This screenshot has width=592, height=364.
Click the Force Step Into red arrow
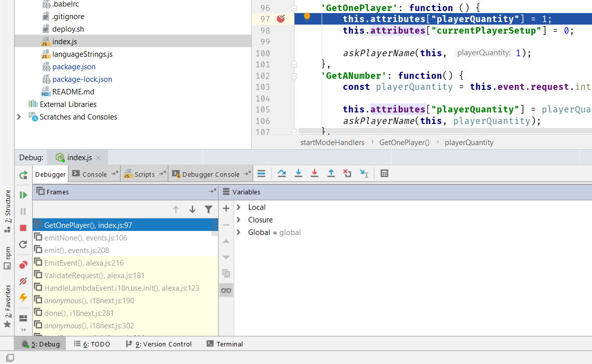point(315,174)
